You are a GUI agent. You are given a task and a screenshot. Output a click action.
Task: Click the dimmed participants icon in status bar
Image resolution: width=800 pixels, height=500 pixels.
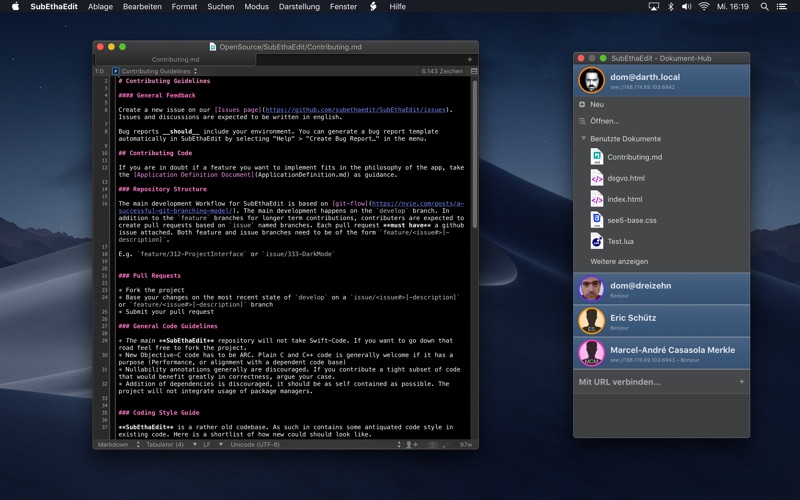coord(434,444)
